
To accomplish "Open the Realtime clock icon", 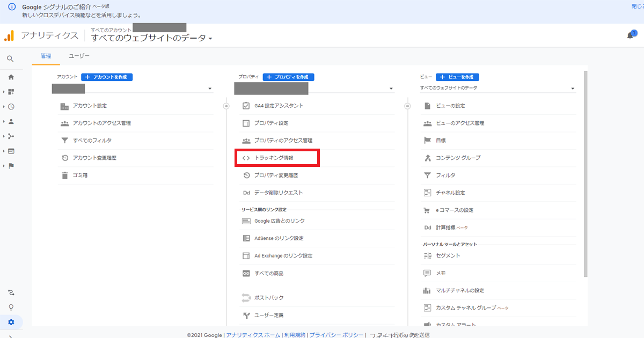I will click(11, 107).
